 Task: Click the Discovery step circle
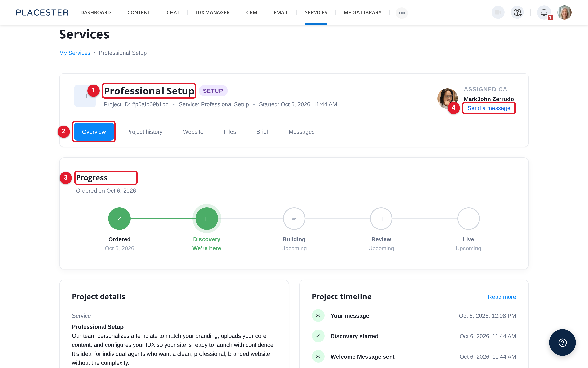point(207,219)
